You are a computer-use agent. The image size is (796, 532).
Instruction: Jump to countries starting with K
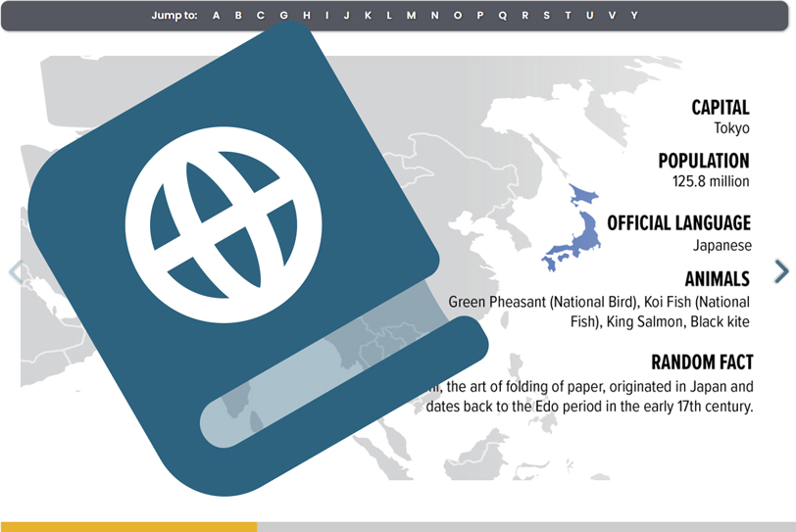(x=368, y=16)
